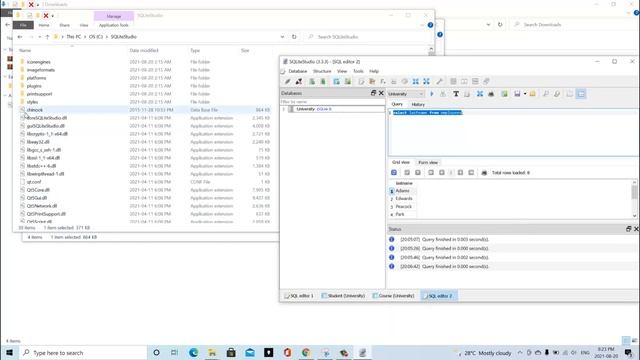This screenshot has height=360, width=640.
Task: Click Windows taskbar search box
Action: click(x=83, y=353)
